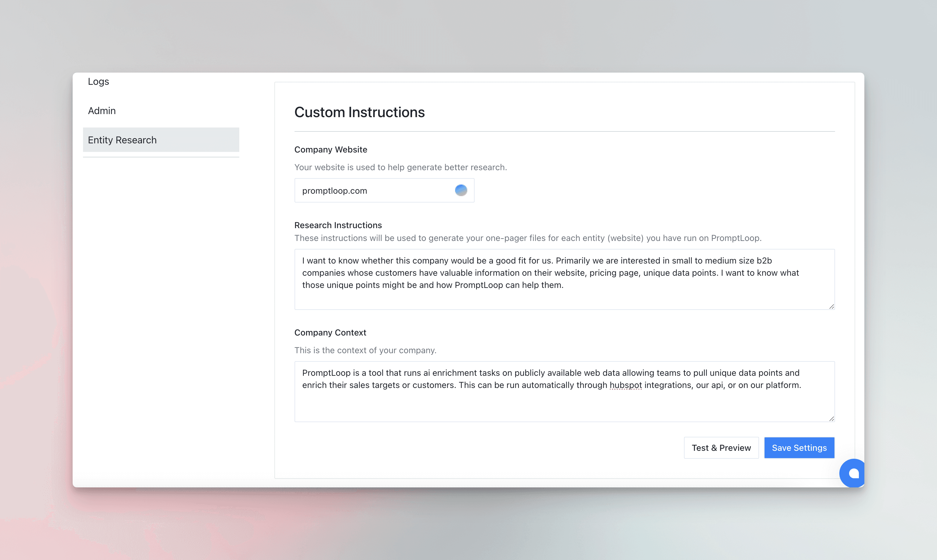Click resize handle of Company Context box

point(831,418)
